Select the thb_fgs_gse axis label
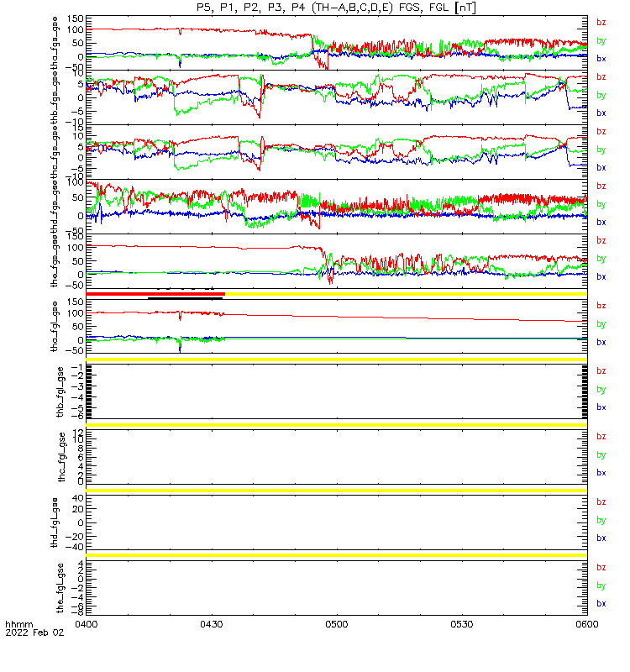This screenshot has width=630, height=672. (55, 97)
